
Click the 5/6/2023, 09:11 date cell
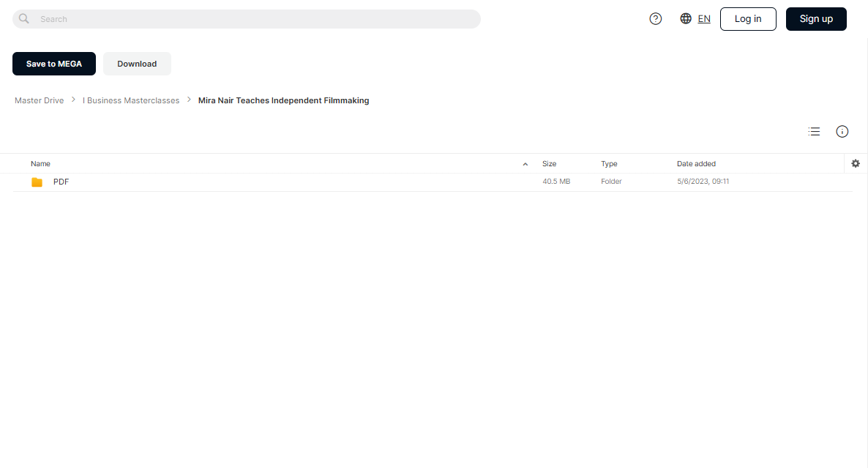click(703, 181)
